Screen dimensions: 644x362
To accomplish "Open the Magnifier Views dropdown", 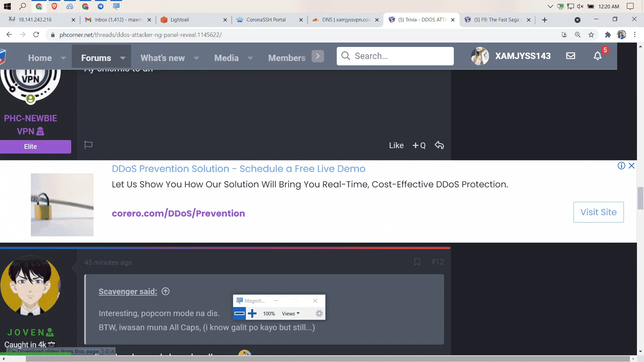I will 290,313.
